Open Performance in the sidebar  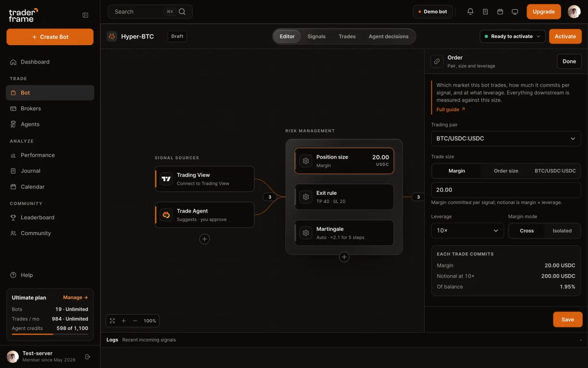(x=50, y=155)
